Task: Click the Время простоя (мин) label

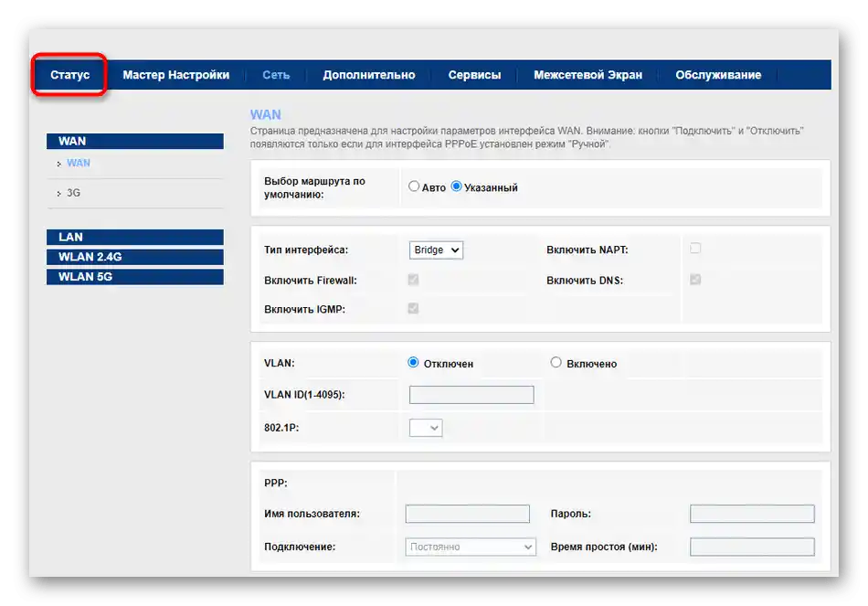Action: click(x=604, y=547)
